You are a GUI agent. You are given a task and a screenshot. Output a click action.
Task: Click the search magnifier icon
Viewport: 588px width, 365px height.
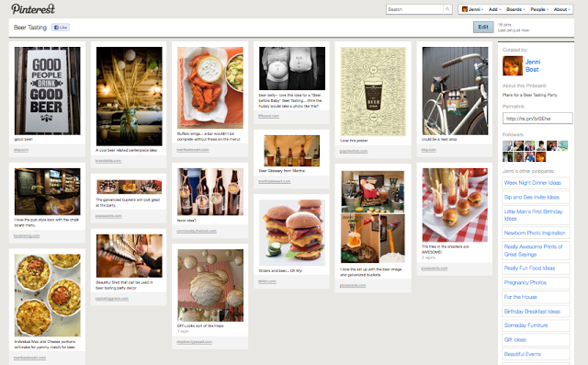point(447,9)
